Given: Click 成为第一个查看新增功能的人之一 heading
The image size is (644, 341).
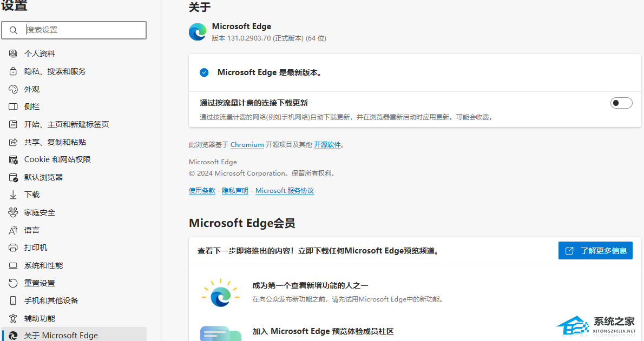Looking at the screenshot, I should (x=310, y=285).
